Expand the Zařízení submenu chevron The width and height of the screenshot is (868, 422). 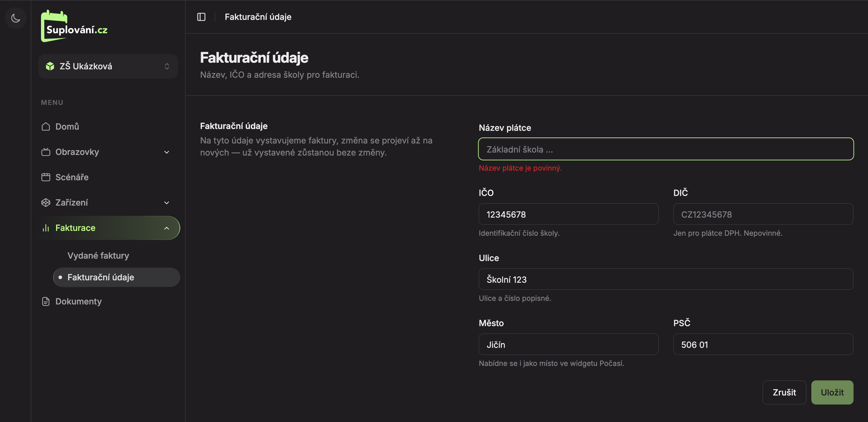[166, 203]
